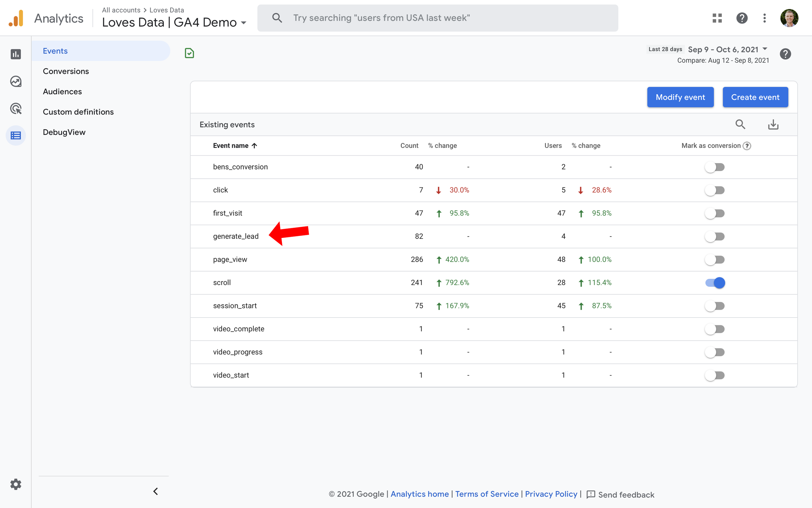Click the Create event button

point(755,97)
